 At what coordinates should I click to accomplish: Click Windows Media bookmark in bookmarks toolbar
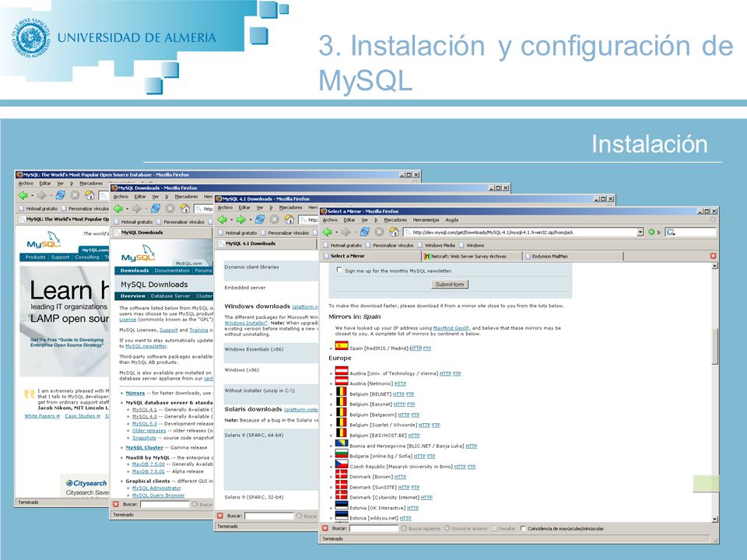(437, 245)
